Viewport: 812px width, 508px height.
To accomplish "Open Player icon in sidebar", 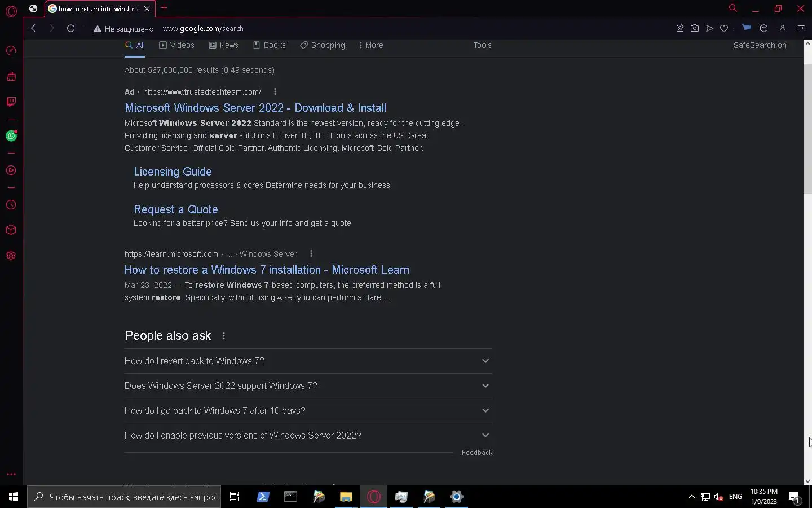I will (x=11, y=170).
